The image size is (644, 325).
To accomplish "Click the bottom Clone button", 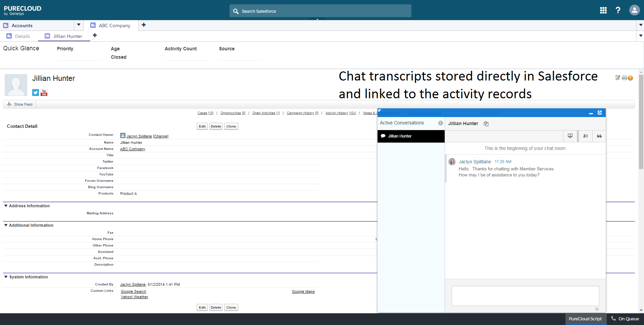I will [x=231, y=308].
